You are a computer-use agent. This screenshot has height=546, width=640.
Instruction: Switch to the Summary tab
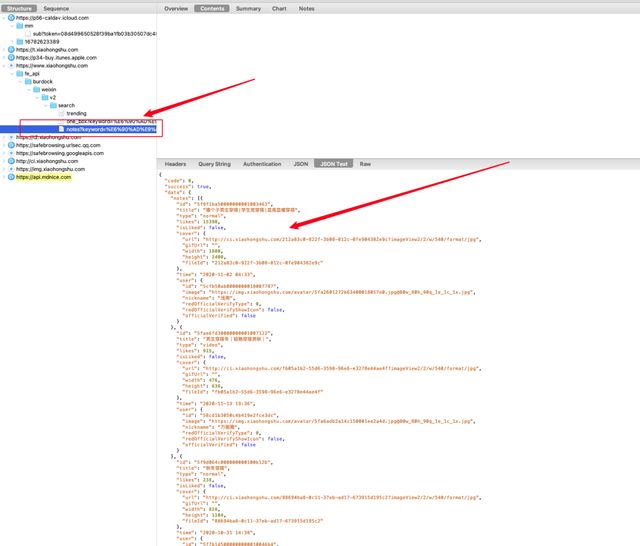coord(248,9)
